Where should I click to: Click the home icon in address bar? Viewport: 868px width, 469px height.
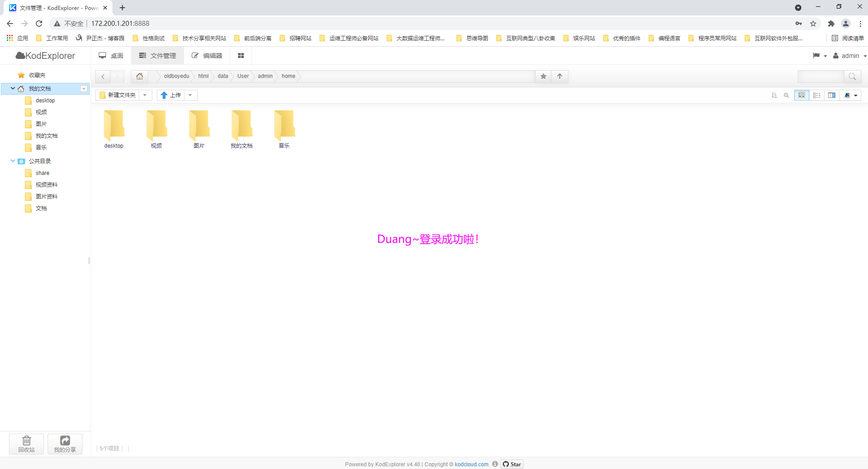(140, 76)
